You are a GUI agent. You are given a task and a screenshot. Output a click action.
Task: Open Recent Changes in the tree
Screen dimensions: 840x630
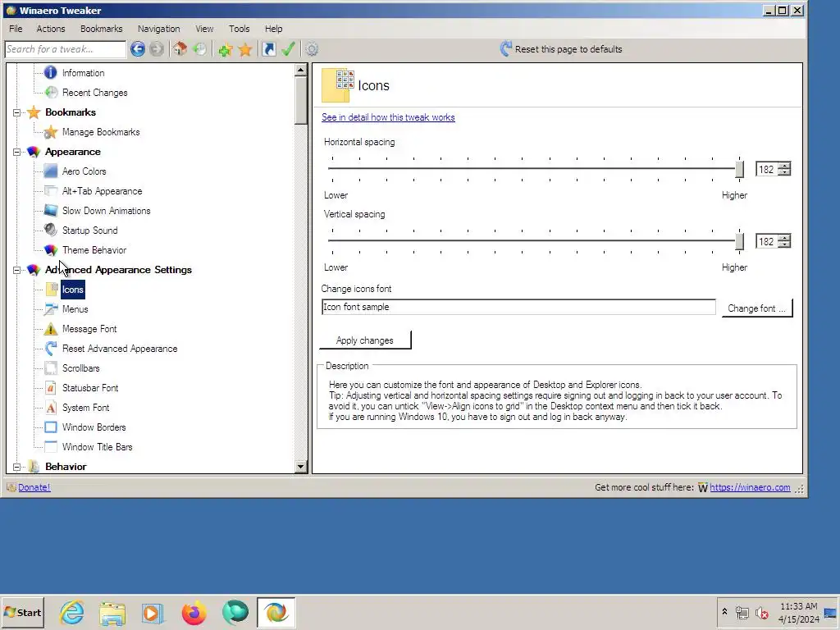click(95, 93)
